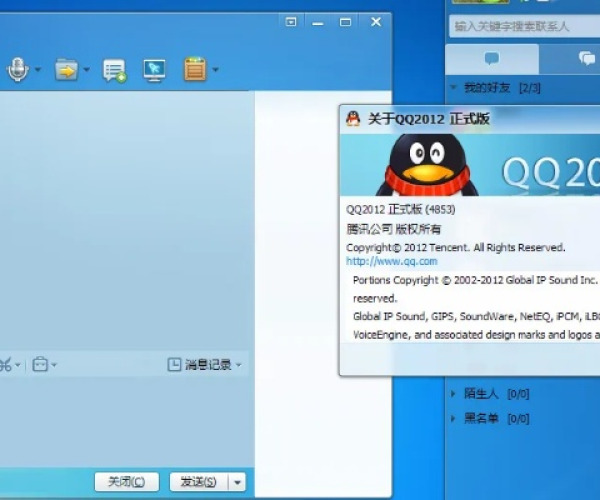Collapse 我的好友 friend group
The height and width of the screenshot is (500, 600).
pyautogui.click(x=453, y=87)
